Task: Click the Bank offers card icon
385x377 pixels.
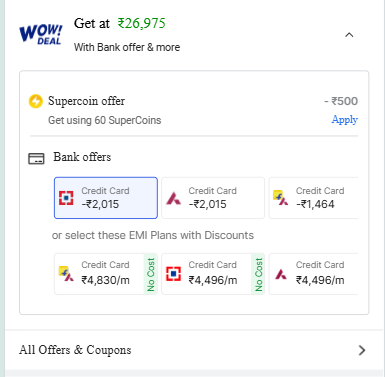Action: click(x=36, y=159)
